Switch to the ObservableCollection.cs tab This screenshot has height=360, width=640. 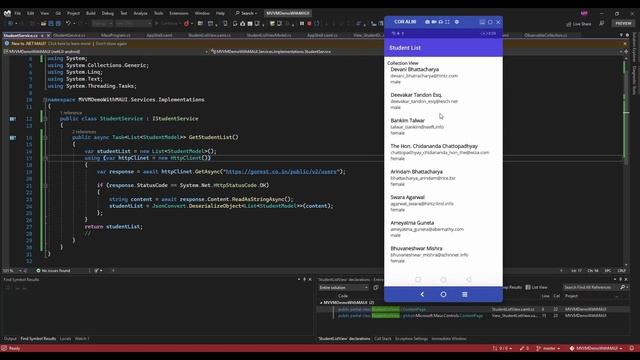coord(546,36)
